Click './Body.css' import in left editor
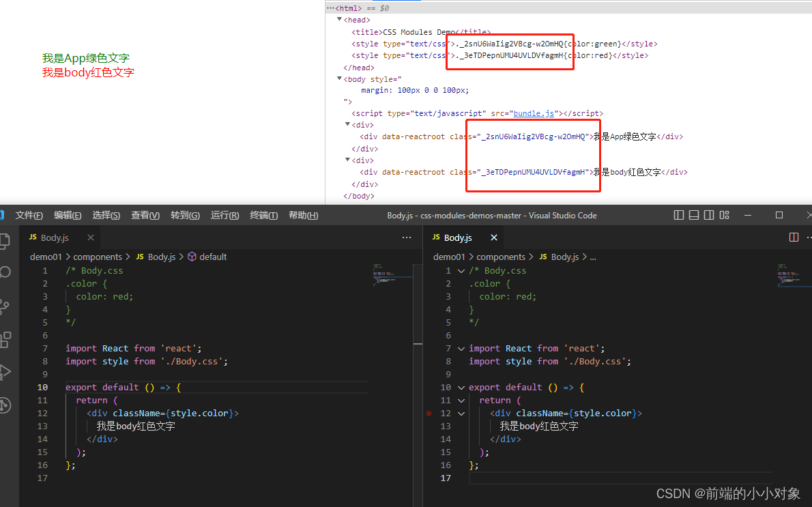 point(191,362)
